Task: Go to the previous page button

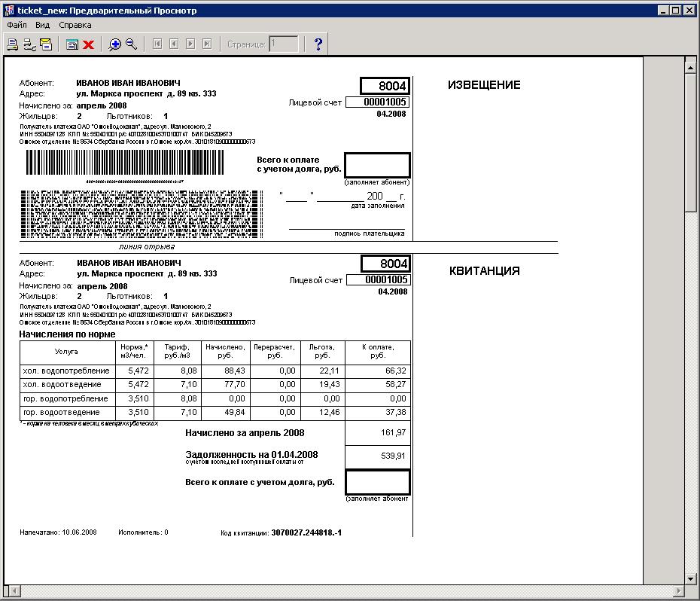Action: (174, 44)
